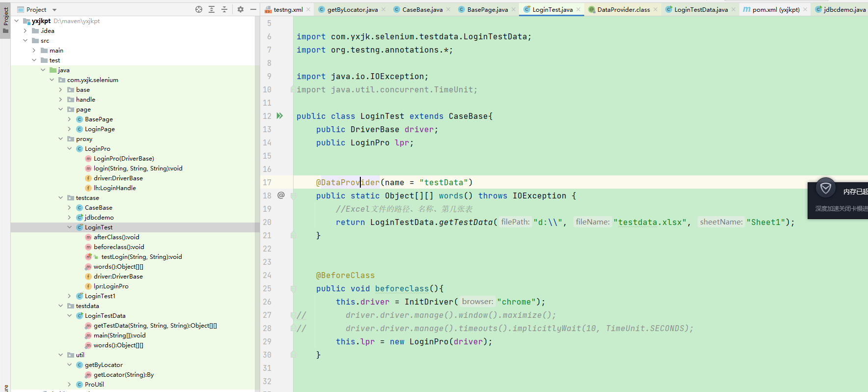Select getLocator(String):By method
Viewport: 868px width, 392px height.
pos(124,374)
